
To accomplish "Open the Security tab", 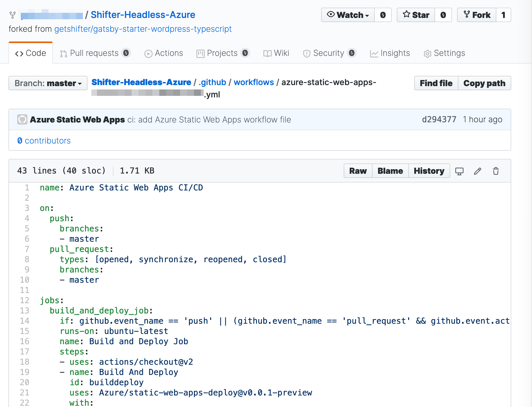I will (x=330, y=53).
